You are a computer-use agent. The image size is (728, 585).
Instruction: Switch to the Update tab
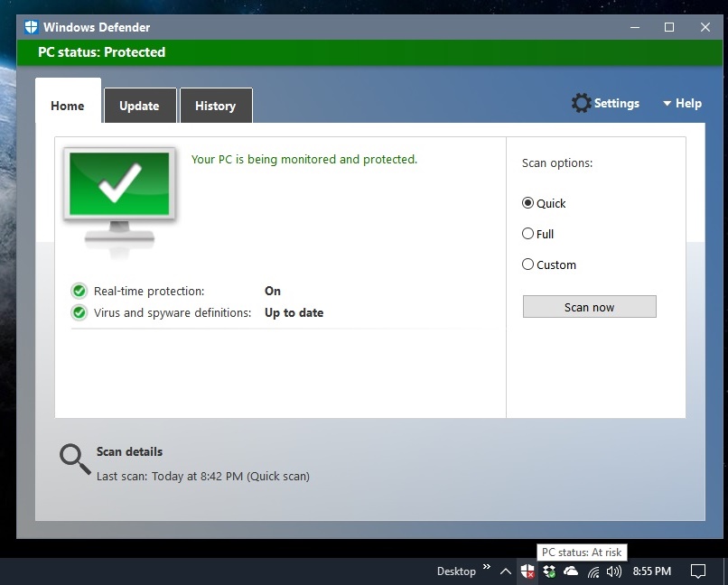140,105
